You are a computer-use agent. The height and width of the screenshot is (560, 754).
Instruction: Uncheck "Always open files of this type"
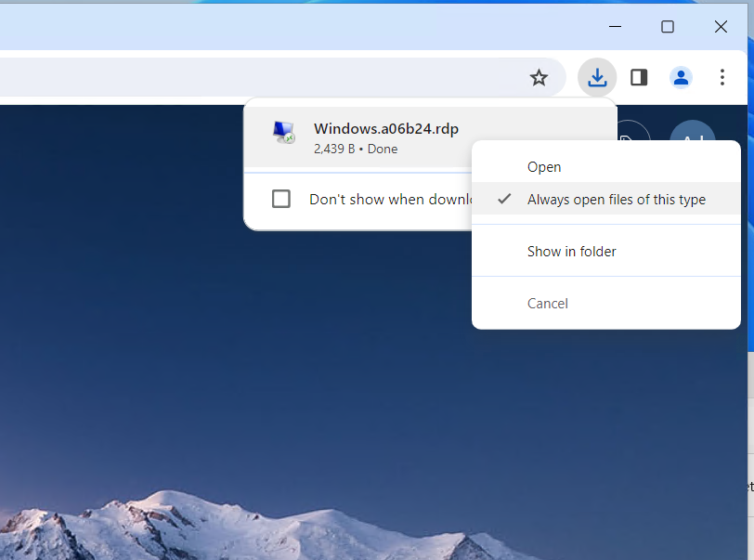click(616, 199)
